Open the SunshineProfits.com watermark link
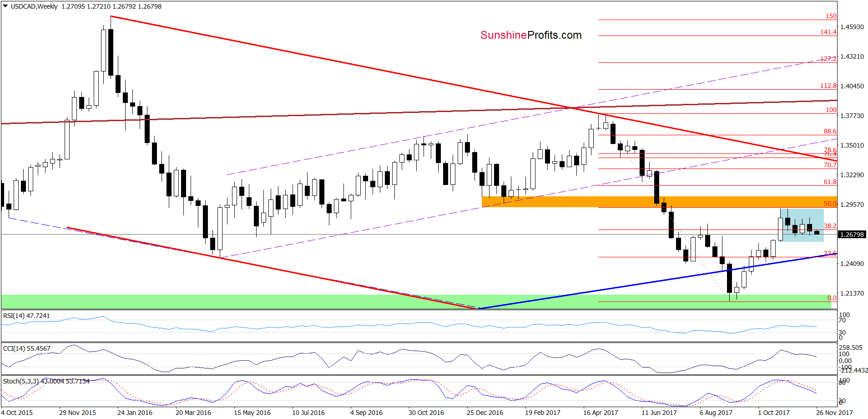The image size is (868, 419). pyautogui.click(x=531, y=35)
